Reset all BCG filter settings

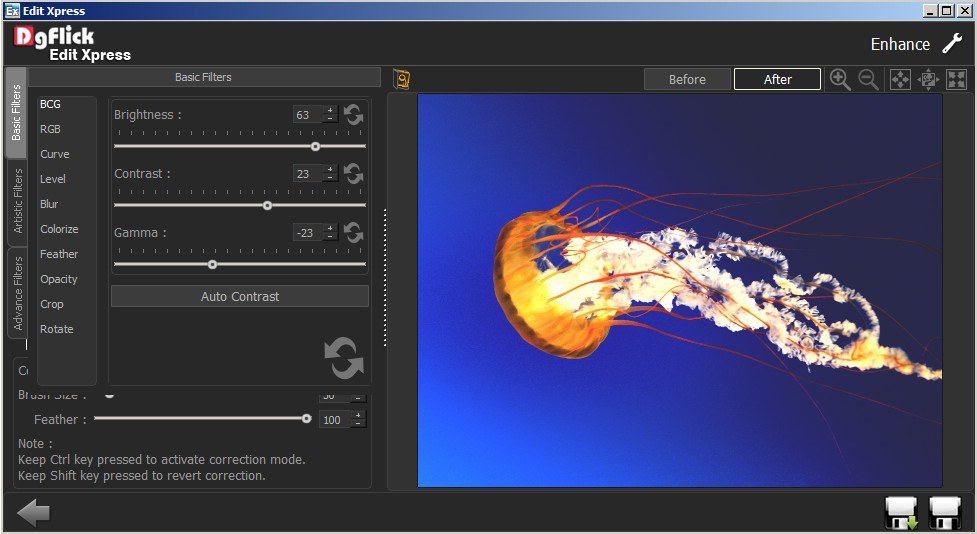[344, 358]
